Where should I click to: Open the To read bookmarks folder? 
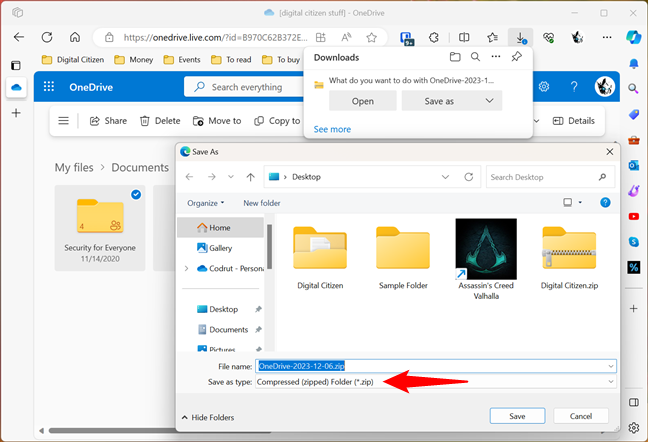(x=231, y=60)
